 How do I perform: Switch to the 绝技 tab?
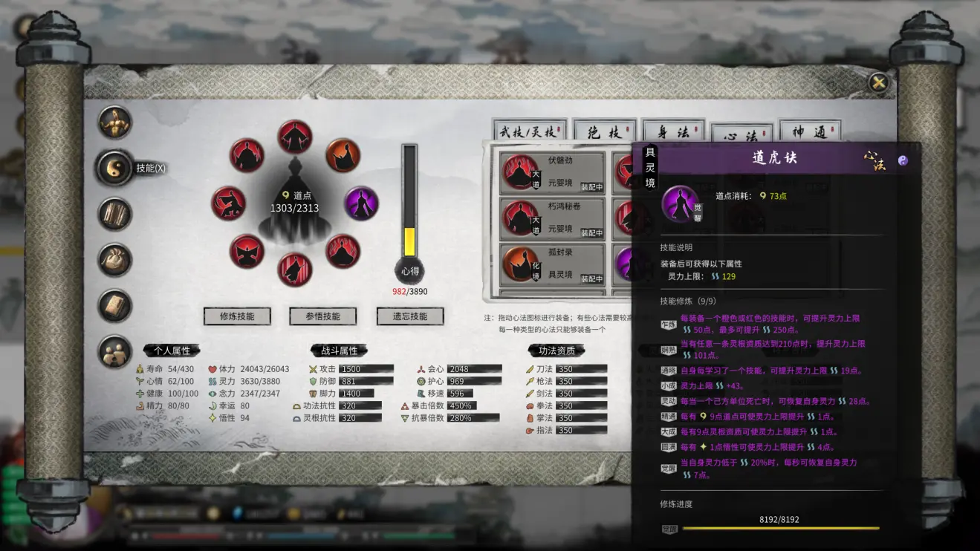(x=605, y=132)
